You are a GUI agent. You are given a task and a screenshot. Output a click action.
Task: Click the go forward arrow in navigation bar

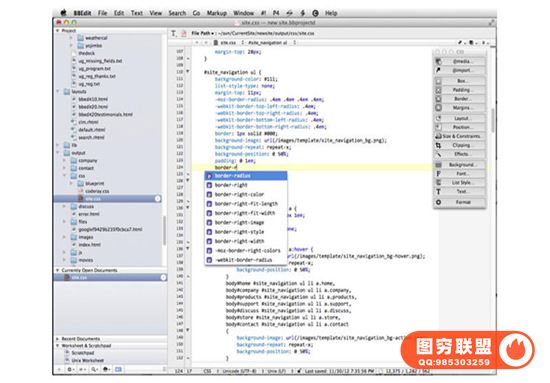(x=206, y=42)
